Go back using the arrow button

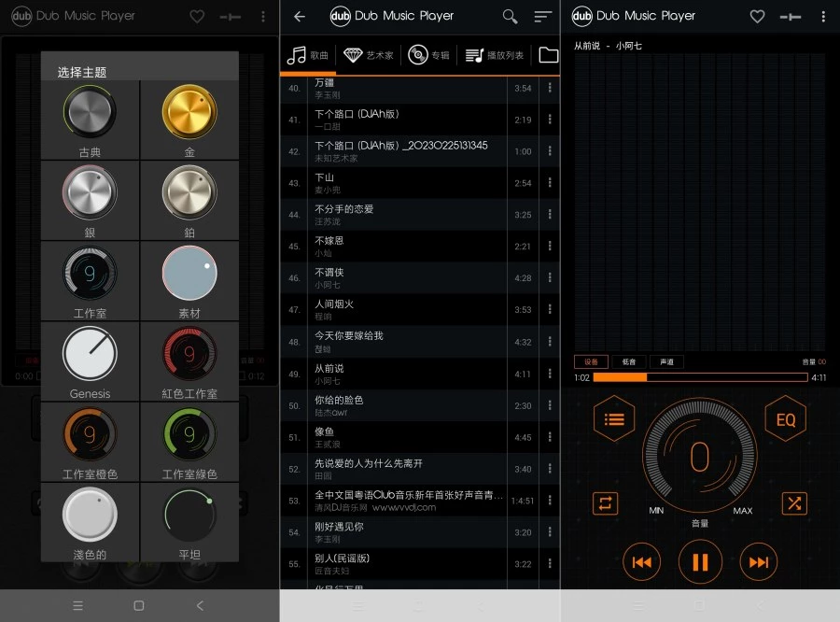(299, 16)
